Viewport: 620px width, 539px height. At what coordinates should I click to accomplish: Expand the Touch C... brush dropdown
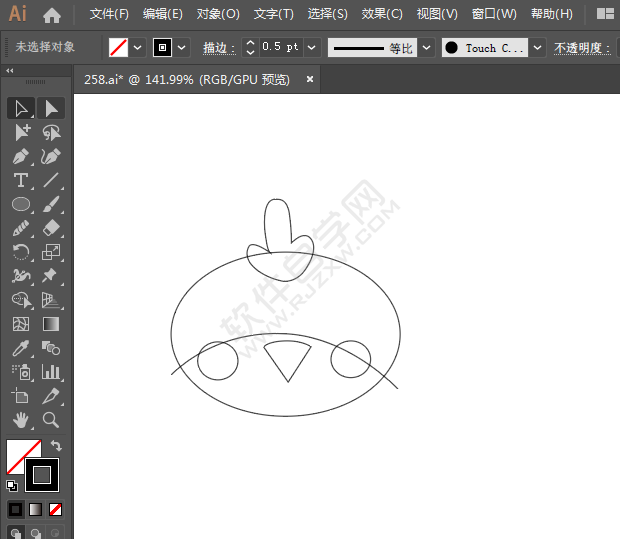[x=538, y=47]
